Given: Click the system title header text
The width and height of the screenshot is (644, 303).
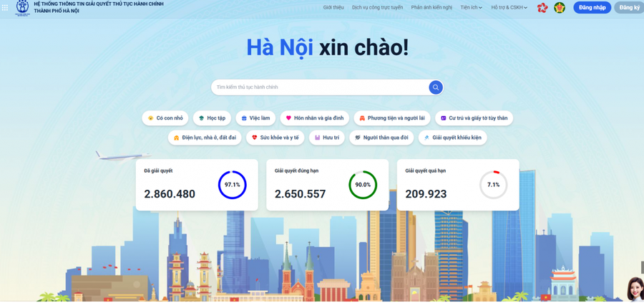Looking at the screenshot, I should point(99,7).
